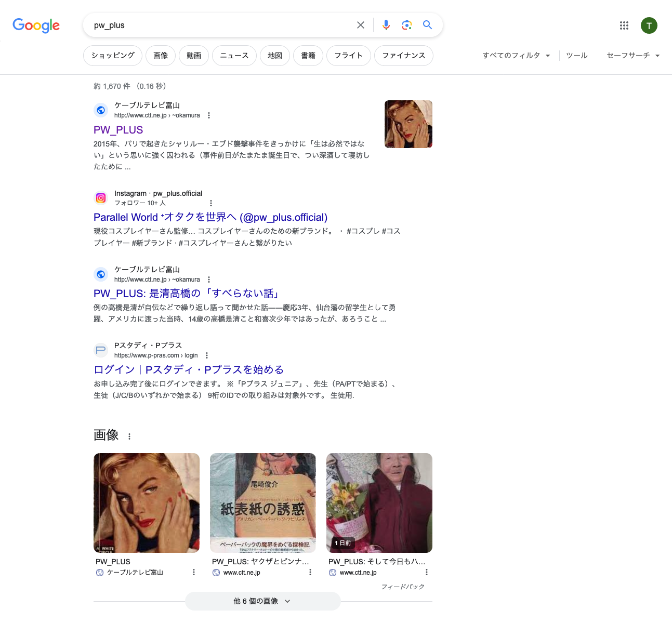
Task: Expand 他 6 個の画像 to show more
Action: pos(262,601)
